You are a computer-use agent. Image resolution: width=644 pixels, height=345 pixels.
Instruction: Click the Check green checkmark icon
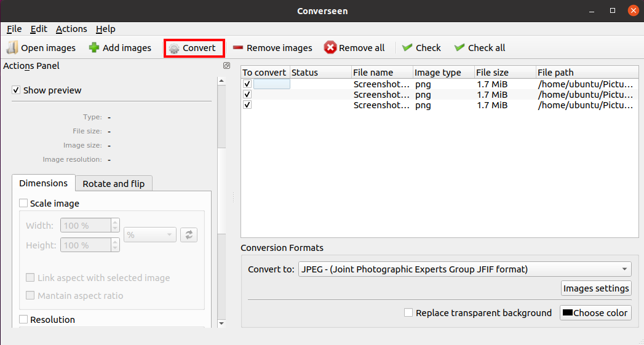tap(407, 47)
